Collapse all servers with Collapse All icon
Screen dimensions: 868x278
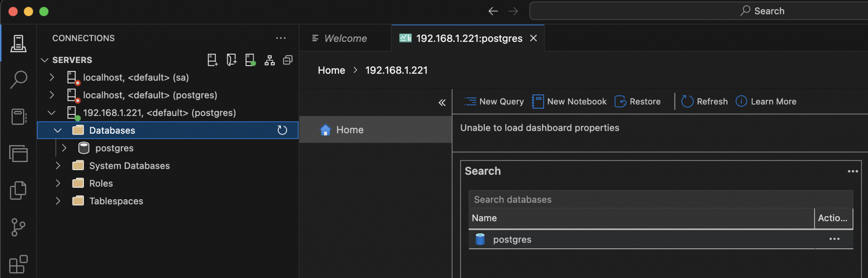coord(288,60)
